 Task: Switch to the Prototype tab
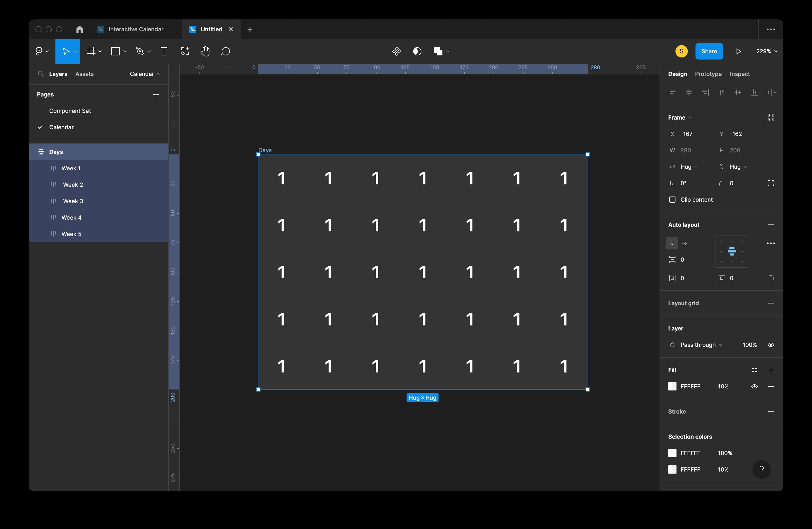pyautogui.click(x=708, y=74)
